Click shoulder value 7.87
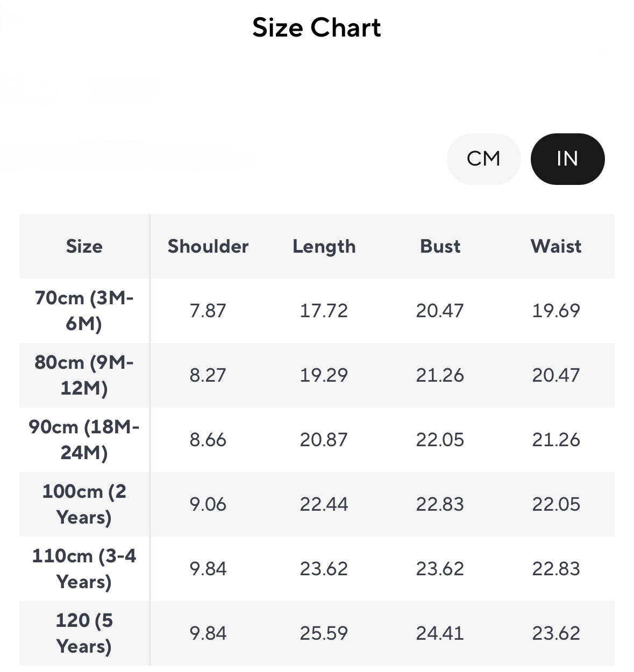This screenshot has height=672, width=634. (x=208, y=311)
